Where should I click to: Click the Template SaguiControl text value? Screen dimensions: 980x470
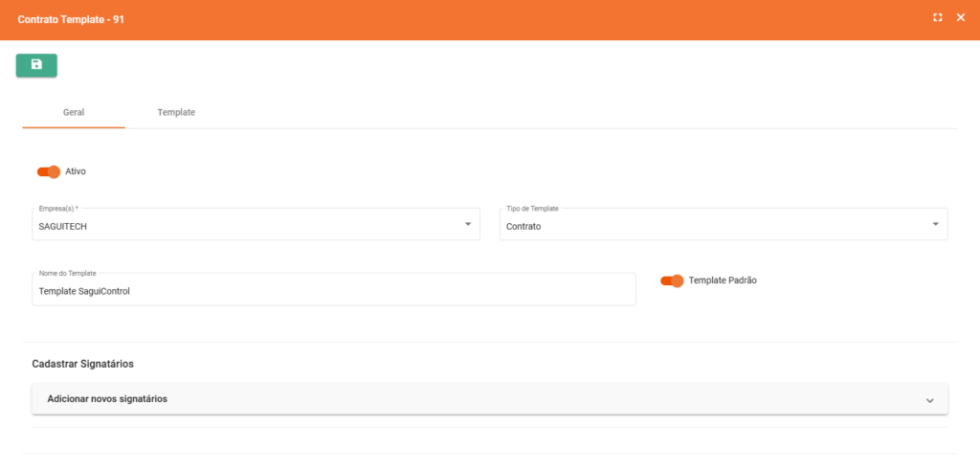click(x=84, y=291)
